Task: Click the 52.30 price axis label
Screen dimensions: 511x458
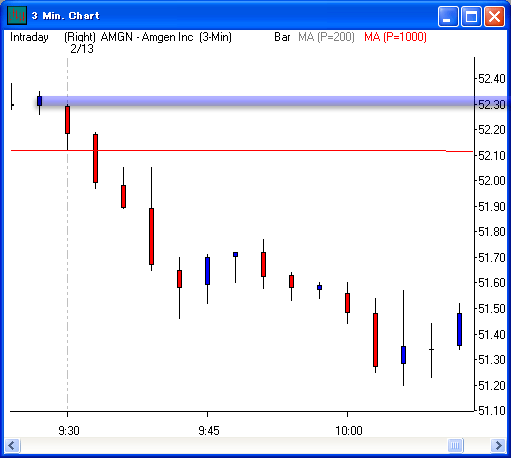Action: click(x=492, y=105)
